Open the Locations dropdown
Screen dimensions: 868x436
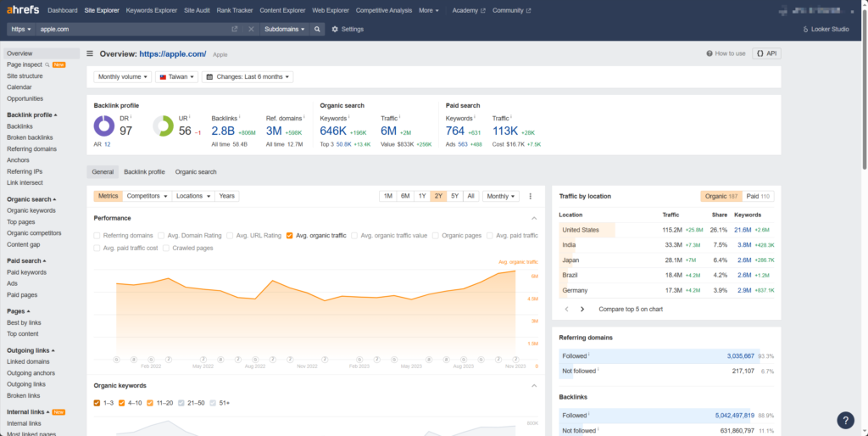pyautogui.click(x=193, y=196)
